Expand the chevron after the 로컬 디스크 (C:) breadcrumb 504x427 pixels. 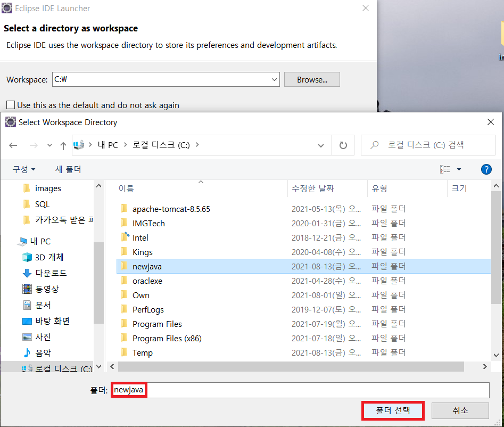tap(197, 145)
